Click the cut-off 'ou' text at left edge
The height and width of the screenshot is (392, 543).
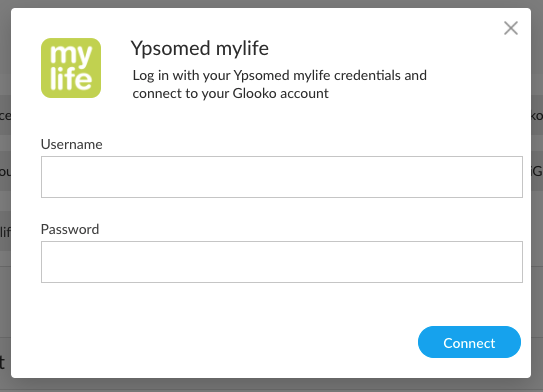click(5, 172)
